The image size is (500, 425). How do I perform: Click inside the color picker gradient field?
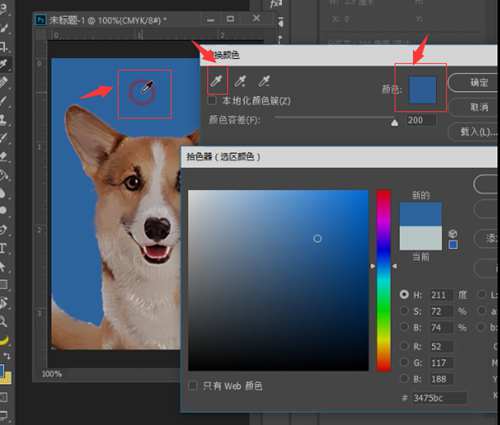[x=278, y=280]
